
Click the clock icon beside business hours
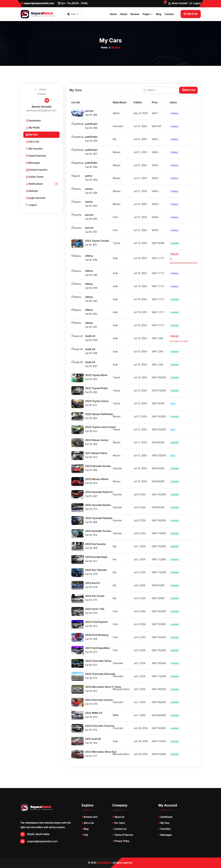pyautogui.click(x=59, y=3)
